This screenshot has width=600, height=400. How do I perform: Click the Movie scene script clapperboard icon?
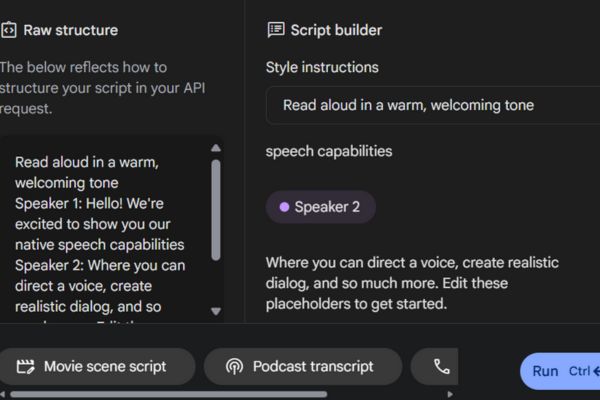pyautogui.click(x=25, y=367)
